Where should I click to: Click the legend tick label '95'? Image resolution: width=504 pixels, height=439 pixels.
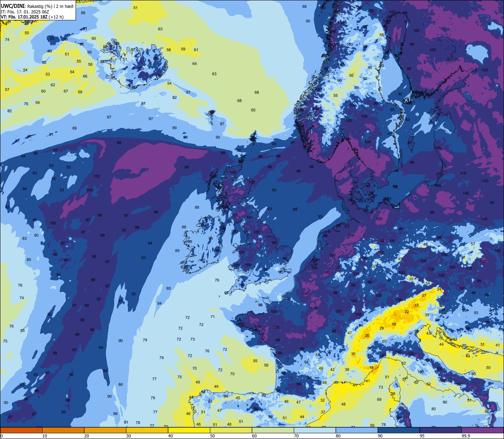[x=422, y=436]
